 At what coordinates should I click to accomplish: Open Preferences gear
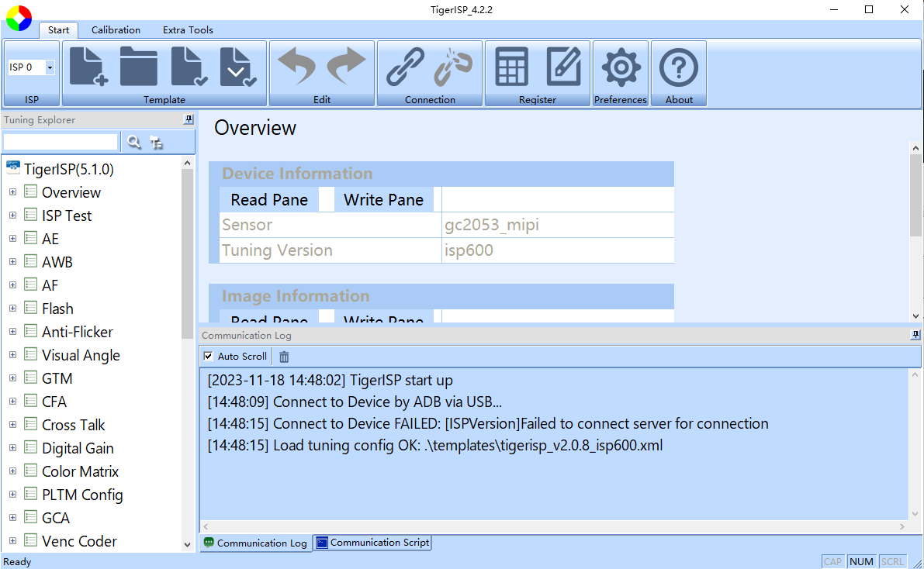pyautogui.click(x=621, y=67)
